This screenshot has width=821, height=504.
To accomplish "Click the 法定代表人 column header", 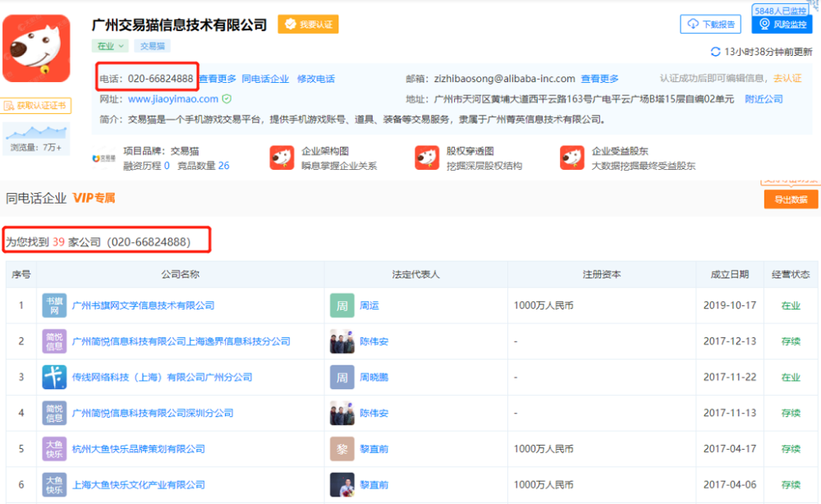I will (x=415, y=274).
